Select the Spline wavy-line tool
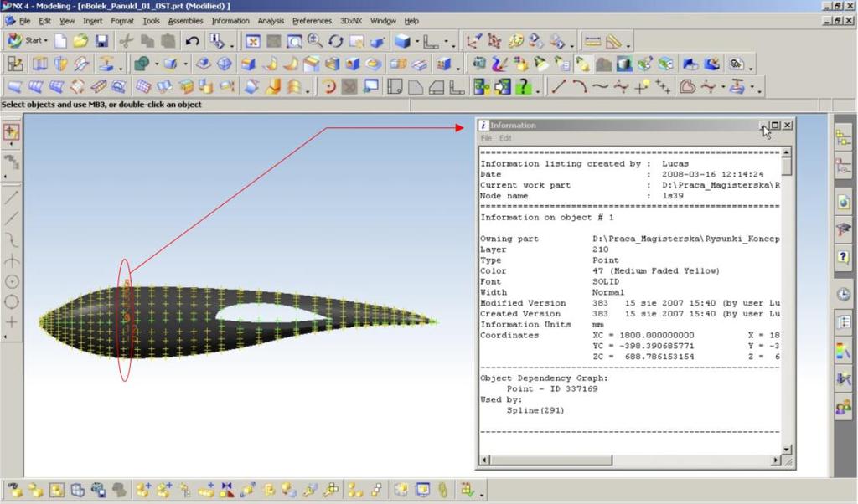The height and width of the screenshot is (504, 858). click(x=600, y=86)
